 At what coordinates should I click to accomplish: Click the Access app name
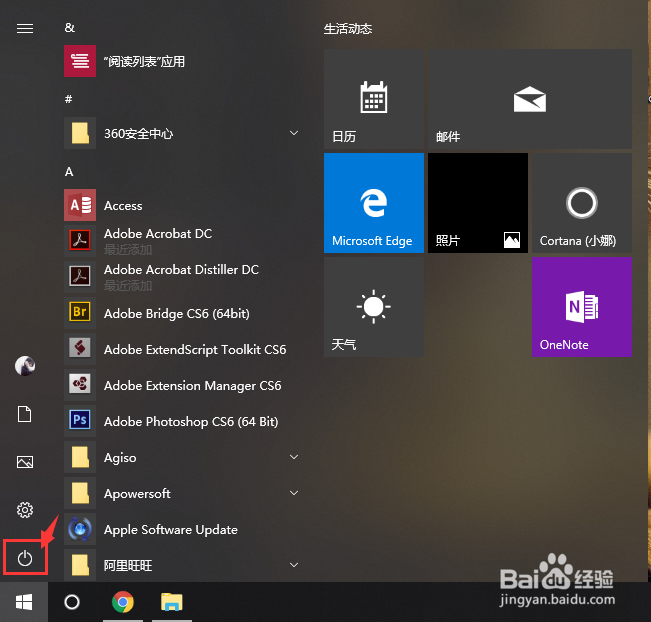[x=123, y=206]
